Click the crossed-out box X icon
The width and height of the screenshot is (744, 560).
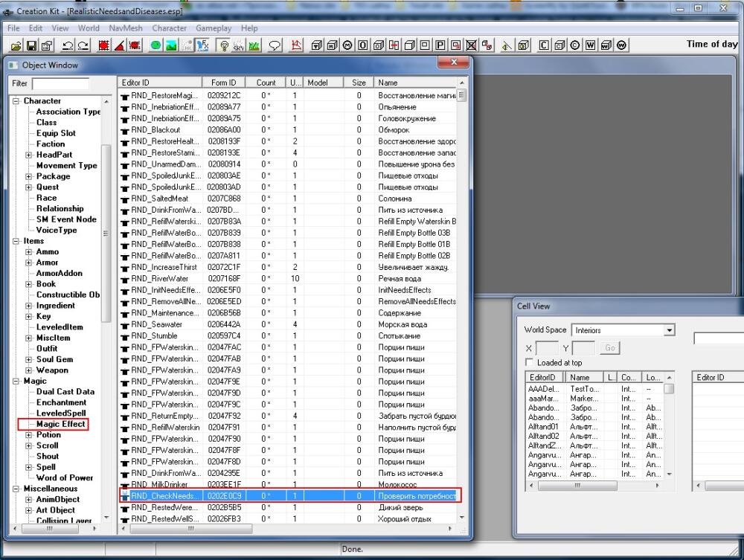(471, 45)
